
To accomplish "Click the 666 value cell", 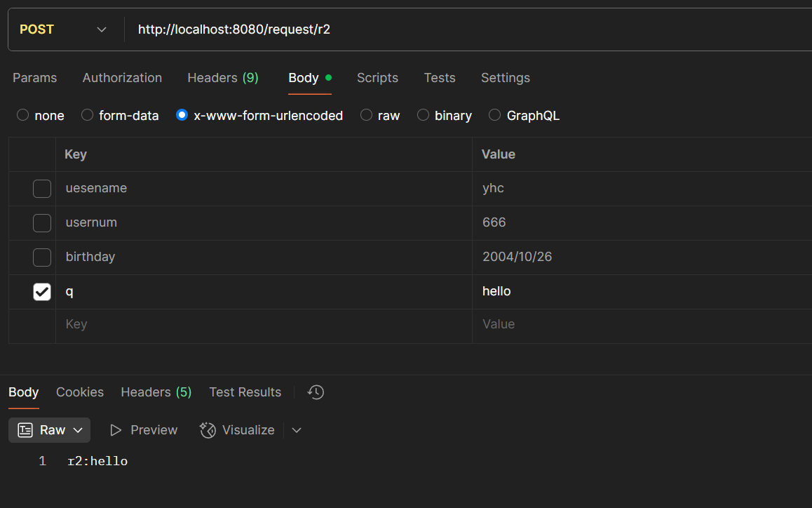I will (x=642, y=222).
